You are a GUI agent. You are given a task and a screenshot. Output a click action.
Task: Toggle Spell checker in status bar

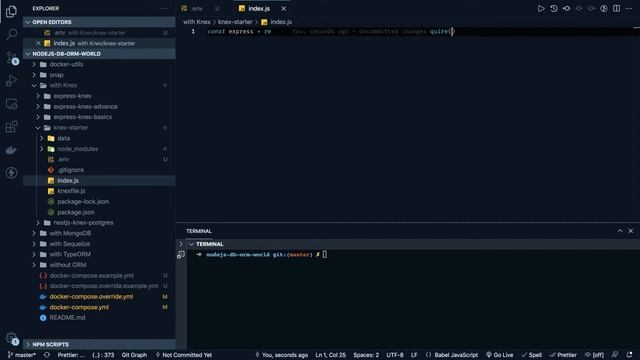(531, 355)
